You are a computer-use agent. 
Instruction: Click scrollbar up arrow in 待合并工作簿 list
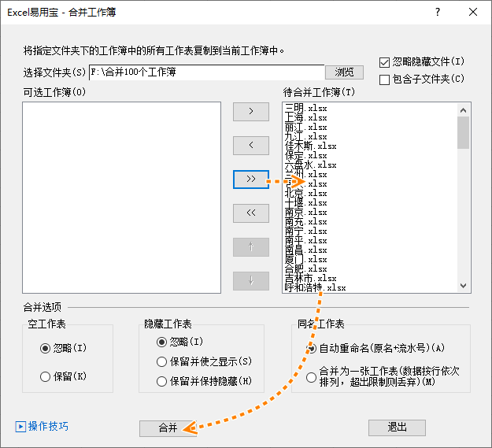(x=463, y=110)
